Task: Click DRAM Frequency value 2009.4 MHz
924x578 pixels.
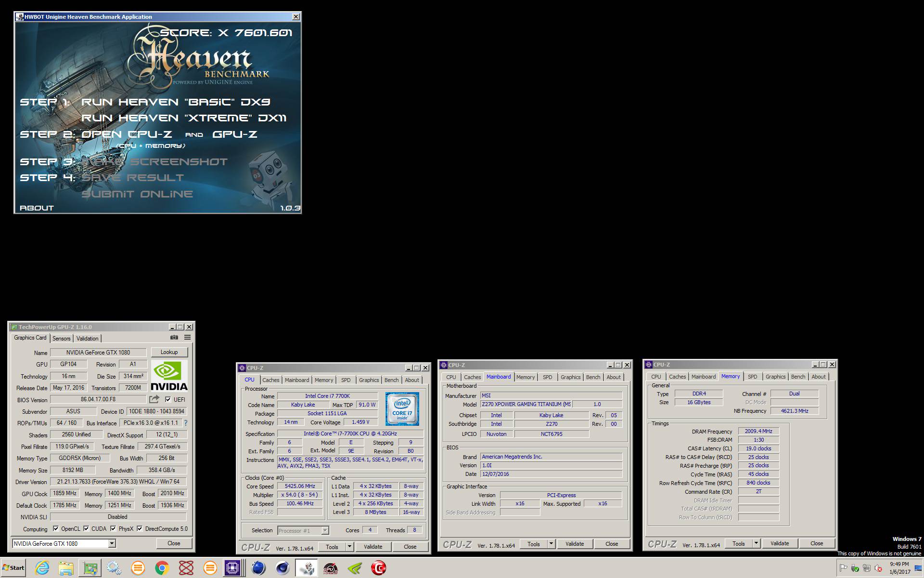Action: tap(758, 431)
